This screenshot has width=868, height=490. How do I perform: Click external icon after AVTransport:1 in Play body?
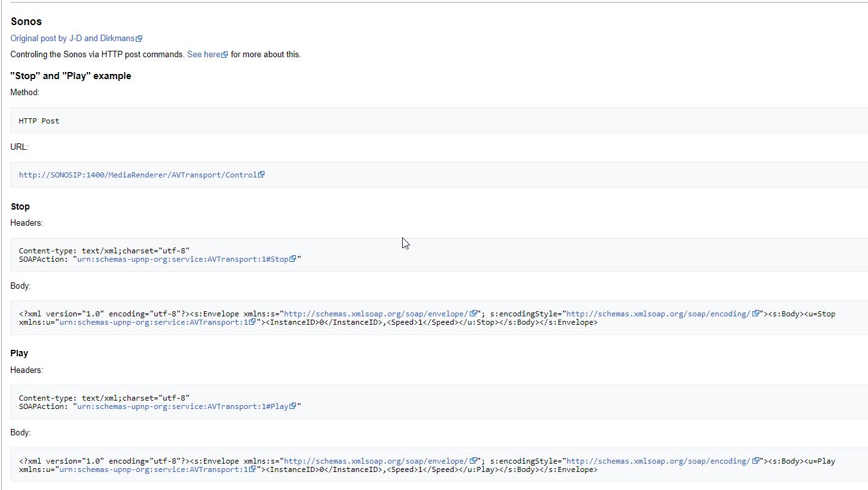click(x=252, y=469)
